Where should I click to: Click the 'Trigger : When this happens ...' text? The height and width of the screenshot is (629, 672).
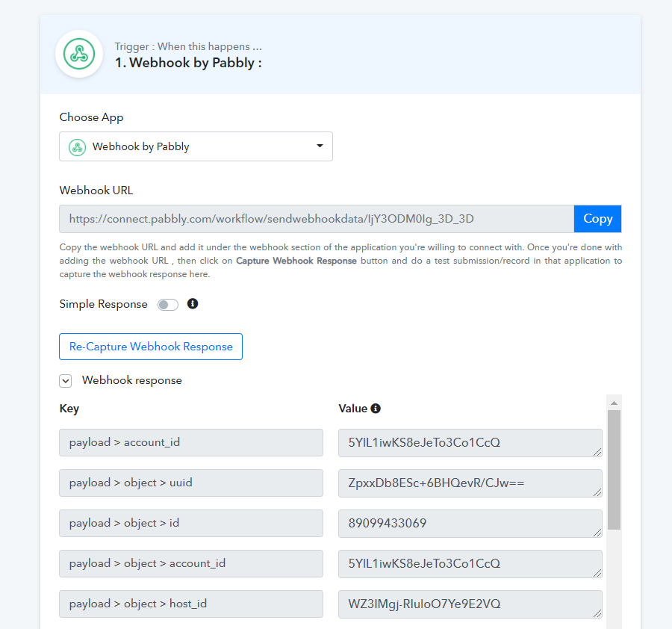pos(188,46)
